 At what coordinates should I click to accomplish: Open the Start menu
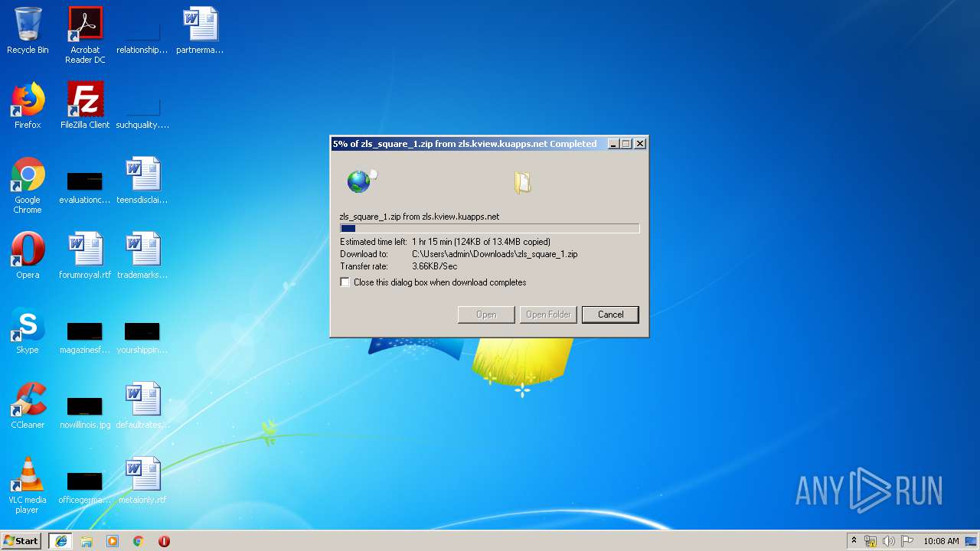(21, 541)
